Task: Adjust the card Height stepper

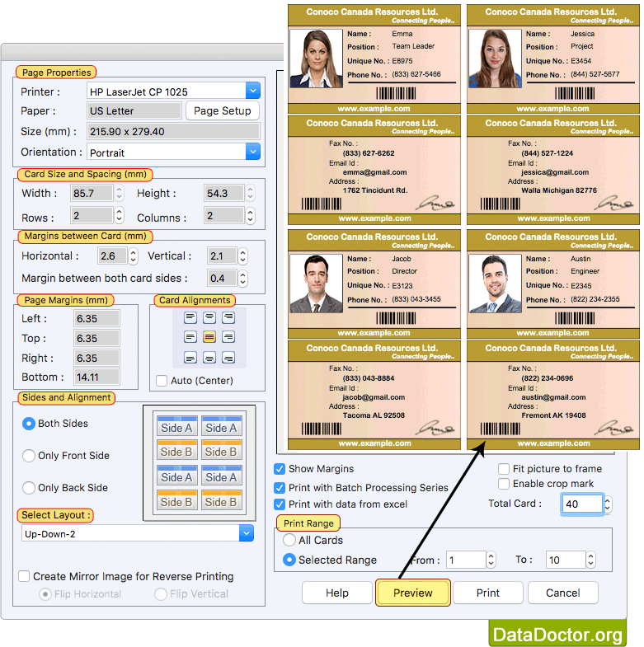Action: pos(250,193)
